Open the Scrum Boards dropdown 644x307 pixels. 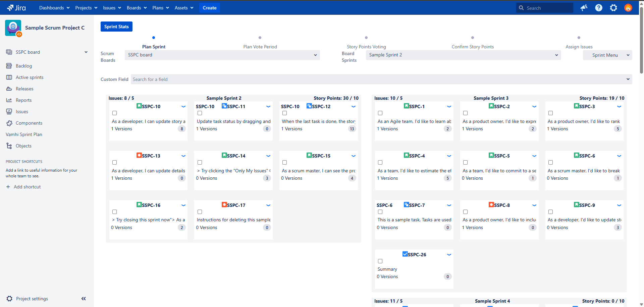[x=222, y=55]
